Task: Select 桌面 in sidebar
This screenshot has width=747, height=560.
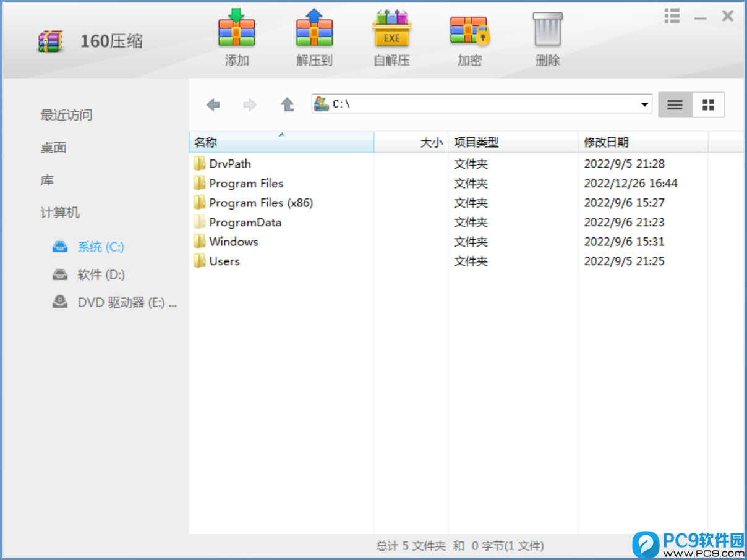Action: point(53,148)
